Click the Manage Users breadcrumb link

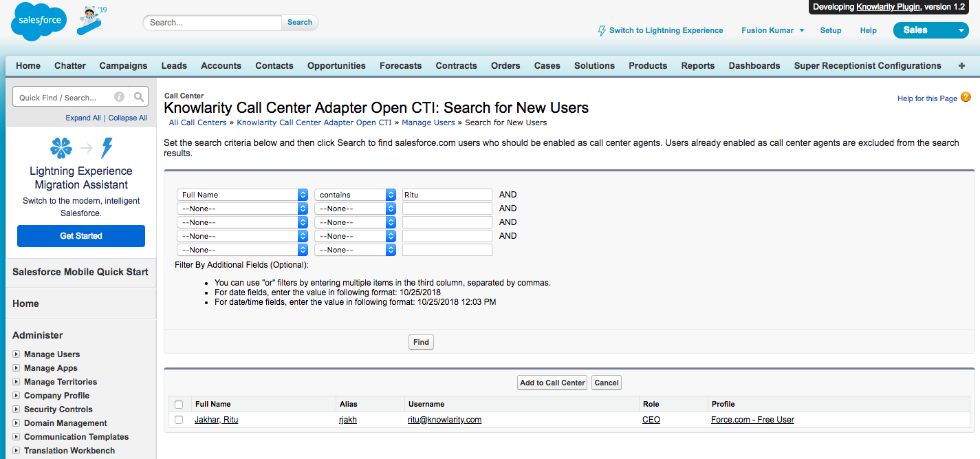click(x=428, y=122)
